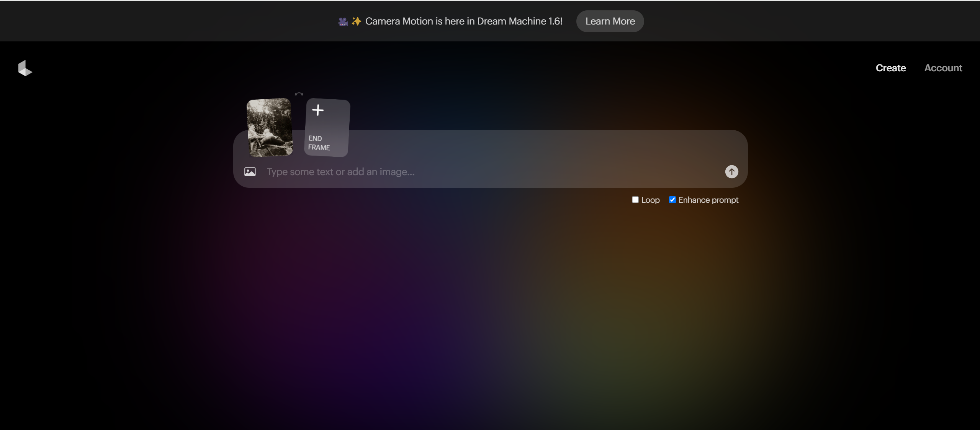This screenshot has width=980, height=430.
Task: Uncheck the Enhance prompt checkbox
Action: [672, 200]
